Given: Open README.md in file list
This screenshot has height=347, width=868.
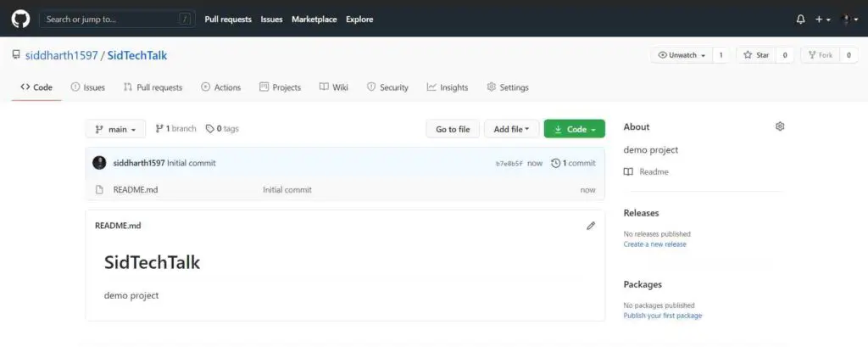Looking at the screenshot, I should coord(136,189).
